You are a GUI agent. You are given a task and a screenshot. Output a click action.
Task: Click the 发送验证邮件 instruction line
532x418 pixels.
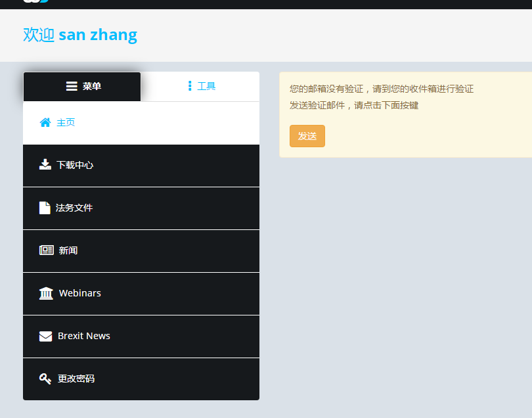(354, 105)
